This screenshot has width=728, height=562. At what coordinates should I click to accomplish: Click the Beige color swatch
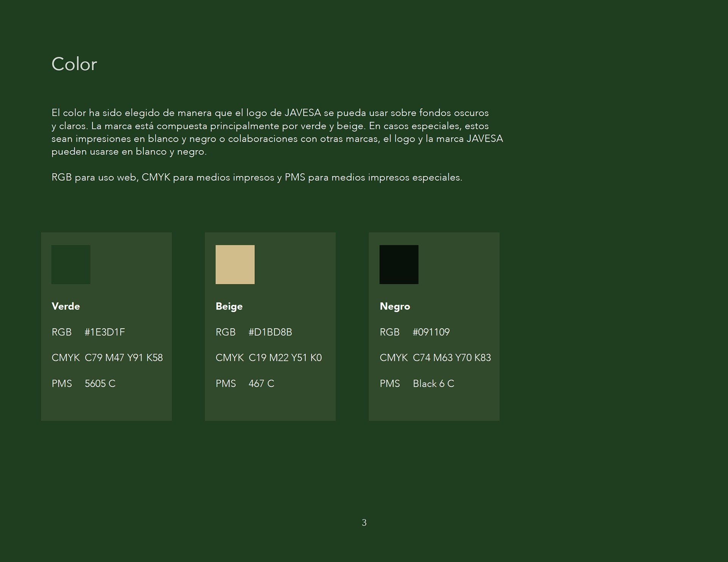point(235,264)
